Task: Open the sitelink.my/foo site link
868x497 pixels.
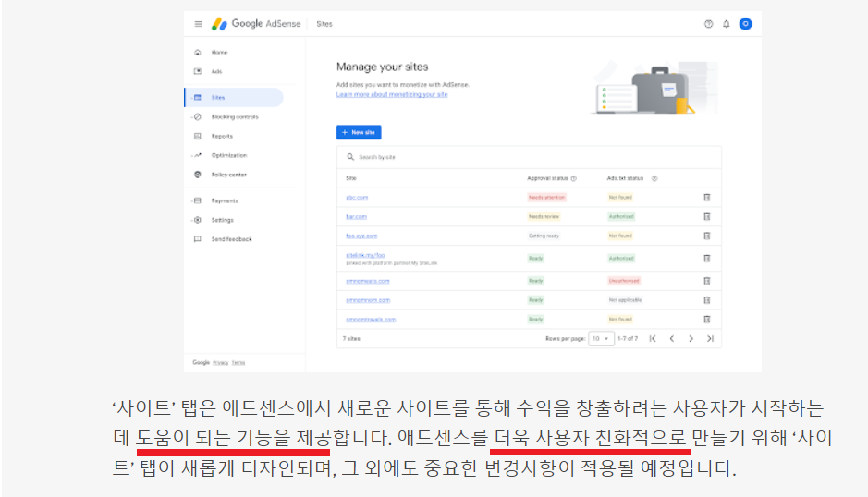Action: point(365,255)
